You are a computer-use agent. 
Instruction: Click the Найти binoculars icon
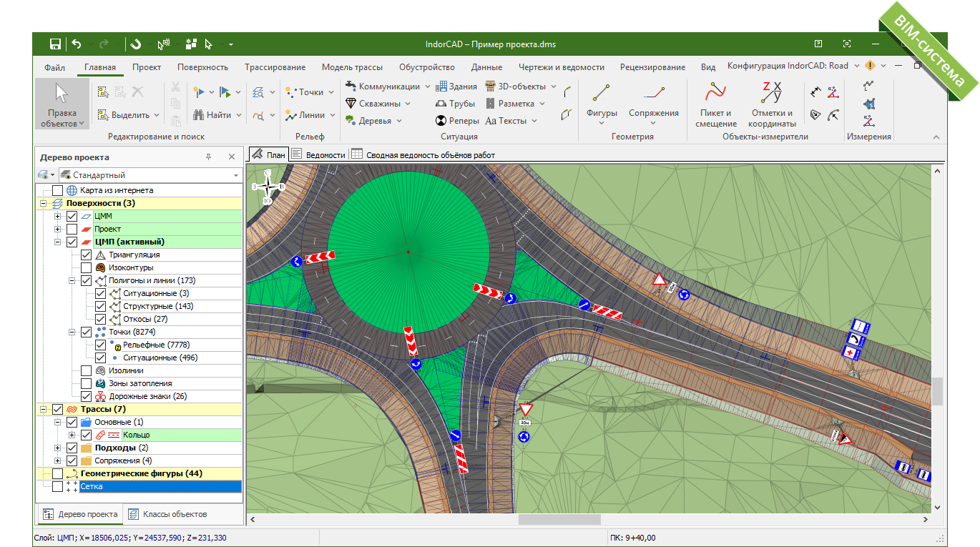point(200,114)
